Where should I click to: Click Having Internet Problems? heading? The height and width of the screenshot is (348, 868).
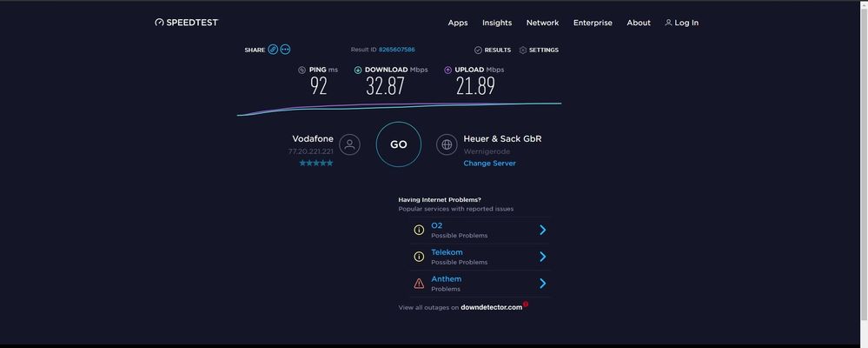coord(440,199)
